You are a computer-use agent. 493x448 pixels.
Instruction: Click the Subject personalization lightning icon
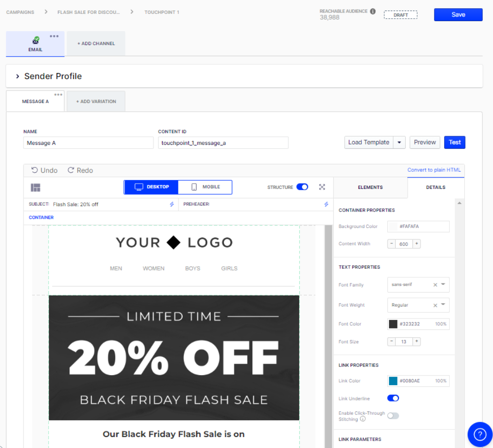point(172,204)
